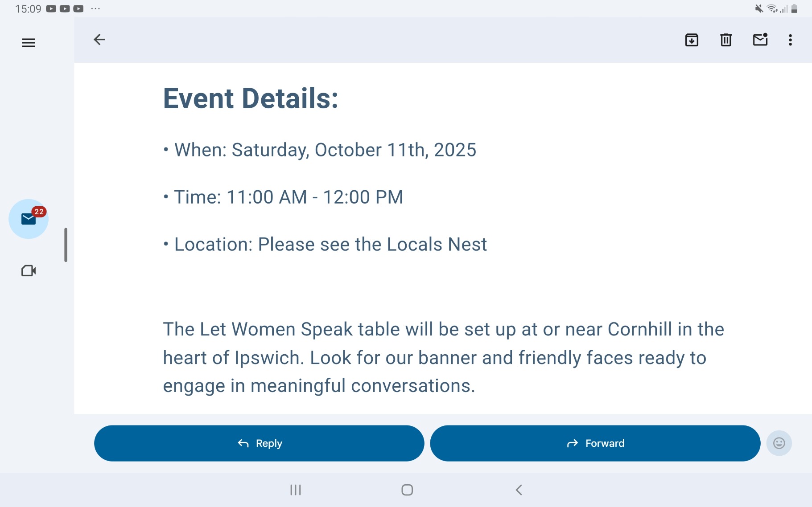Open the three-dot more options menu
Viewport: 812px width, 507px height.
click(790, 40)
